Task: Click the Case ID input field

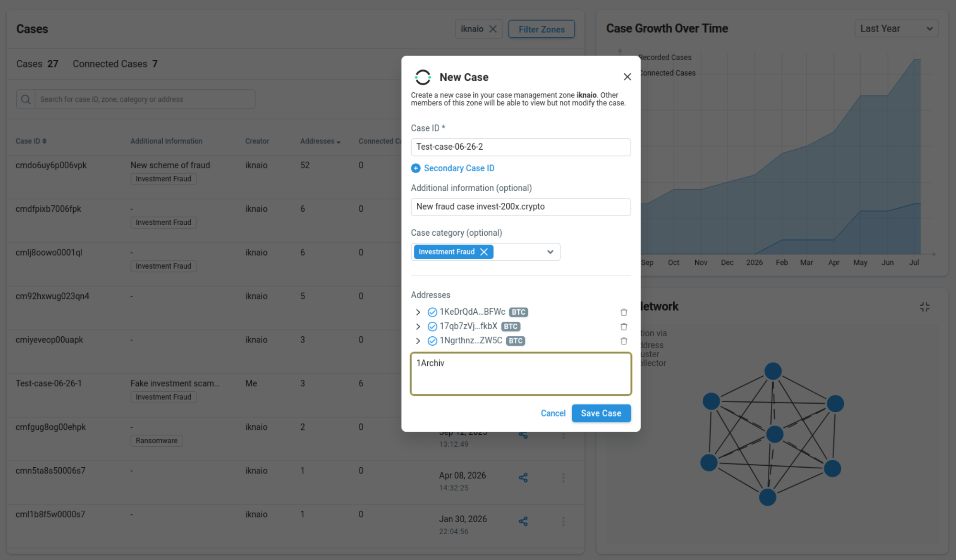Action: [521, 147]
